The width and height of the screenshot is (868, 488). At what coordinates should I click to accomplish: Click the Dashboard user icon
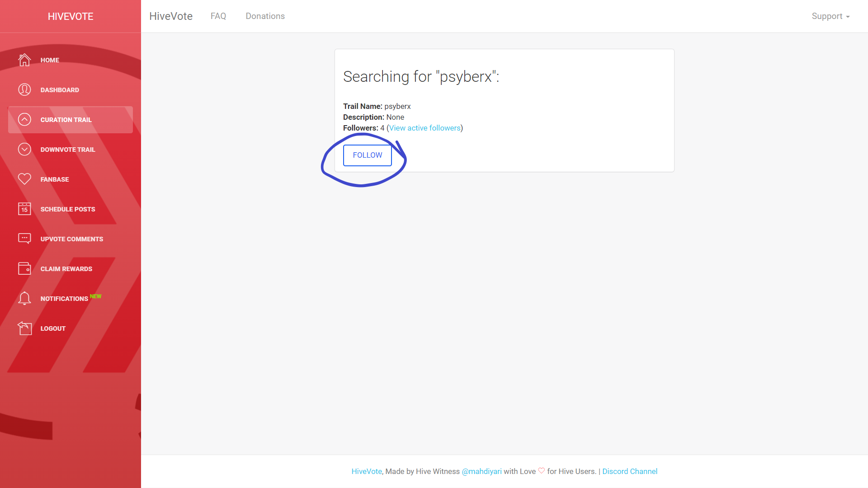tap(24, 89)
